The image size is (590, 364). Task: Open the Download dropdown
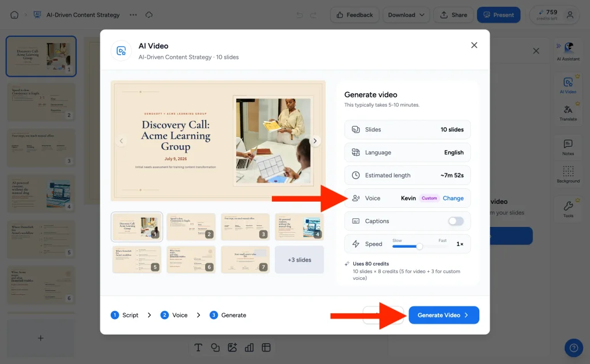[406, 15]
